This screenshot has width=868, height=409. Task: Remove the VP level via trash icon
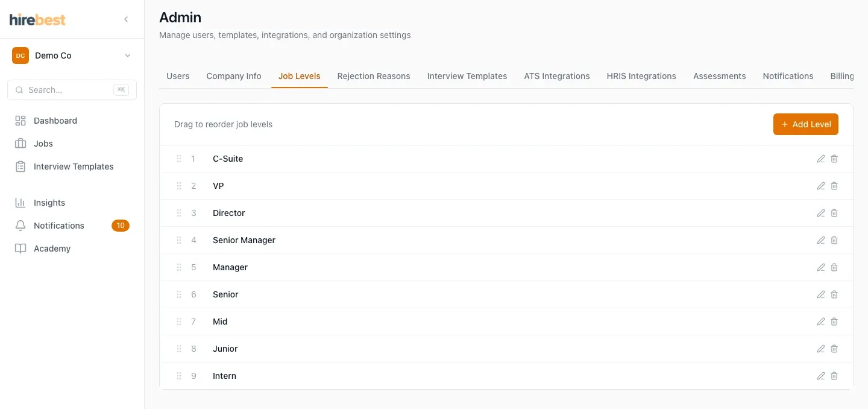(x=834, y=186)
